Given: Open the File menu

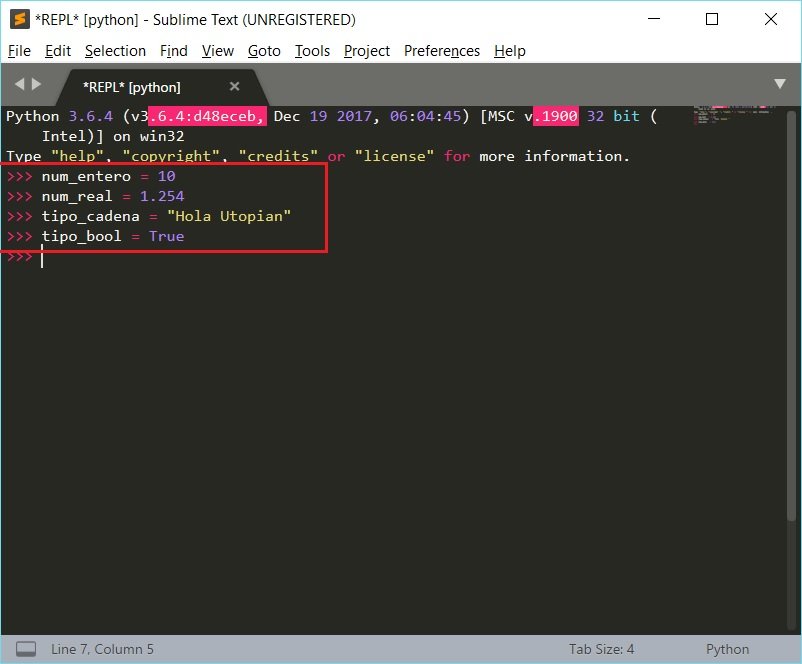Looking at the screenshot, I should 19,51.
